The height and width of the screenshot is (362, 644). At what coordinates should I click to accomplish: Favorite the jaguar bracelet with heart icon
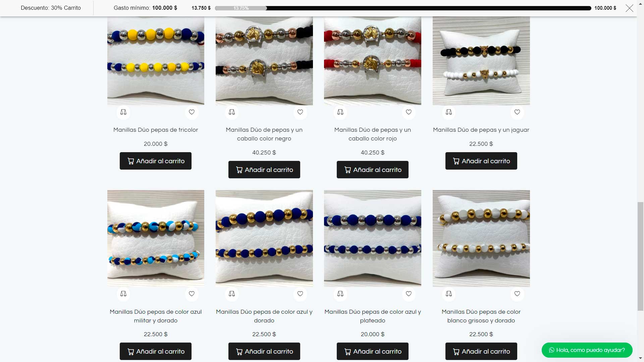[517, 112]
